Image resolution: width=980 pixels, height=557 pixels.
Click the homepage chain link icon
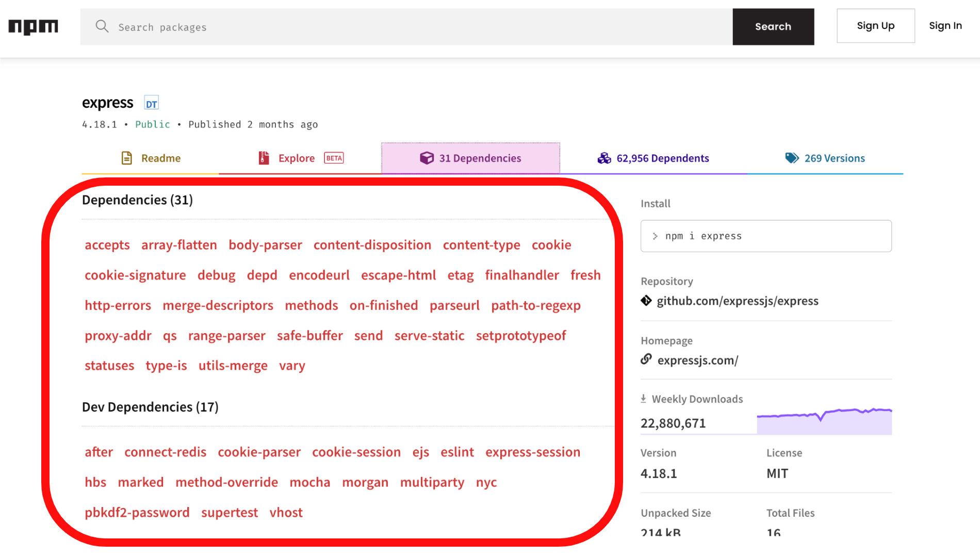click(646, 359)
